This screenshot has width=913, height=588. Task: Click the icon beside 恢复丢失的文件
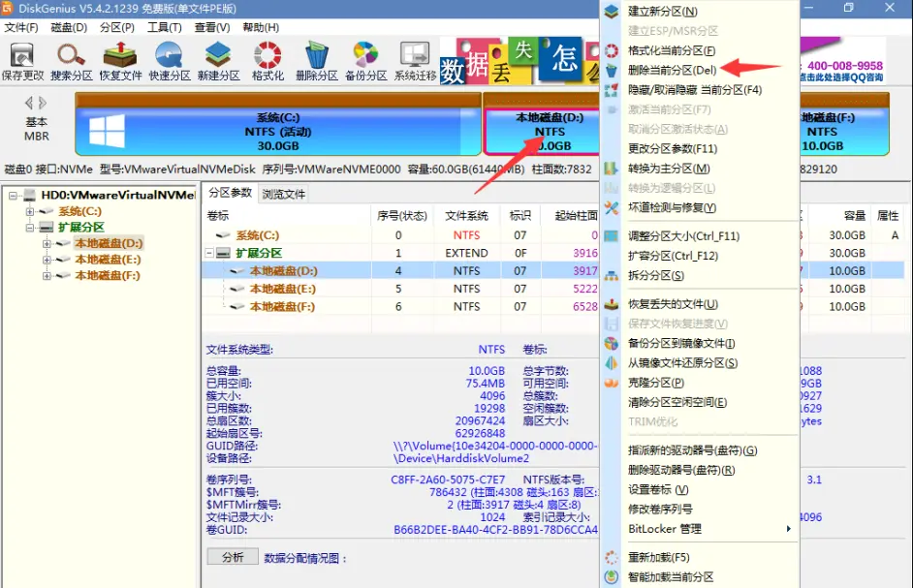pyautogui.click(x=611, y=304)
